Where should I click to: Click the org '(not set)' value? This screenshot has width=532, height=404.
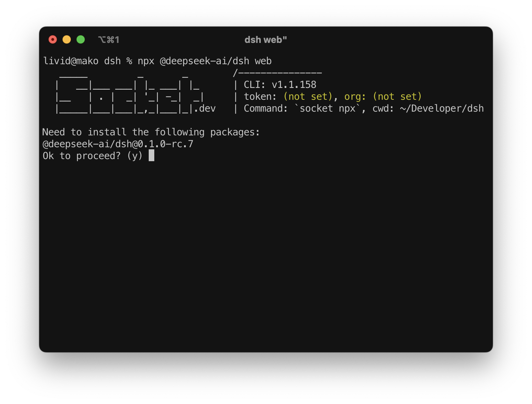point(397,97)
